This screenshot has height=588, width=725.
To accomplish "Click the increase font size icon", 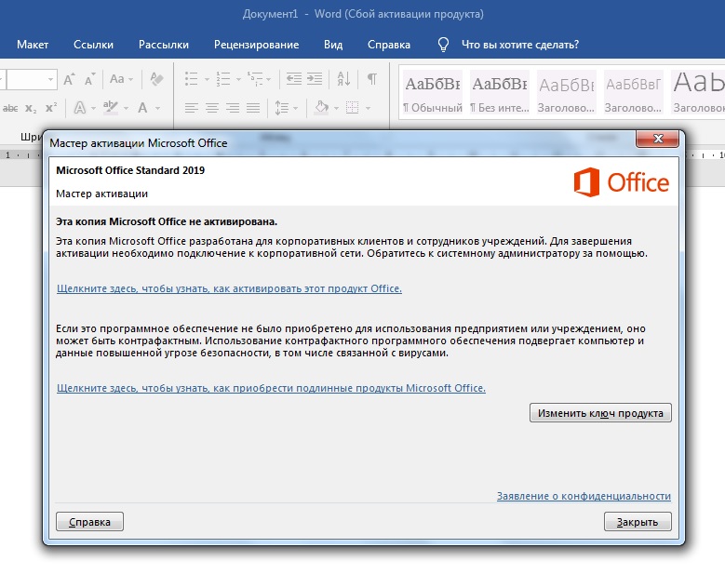I will pos(70,79).
